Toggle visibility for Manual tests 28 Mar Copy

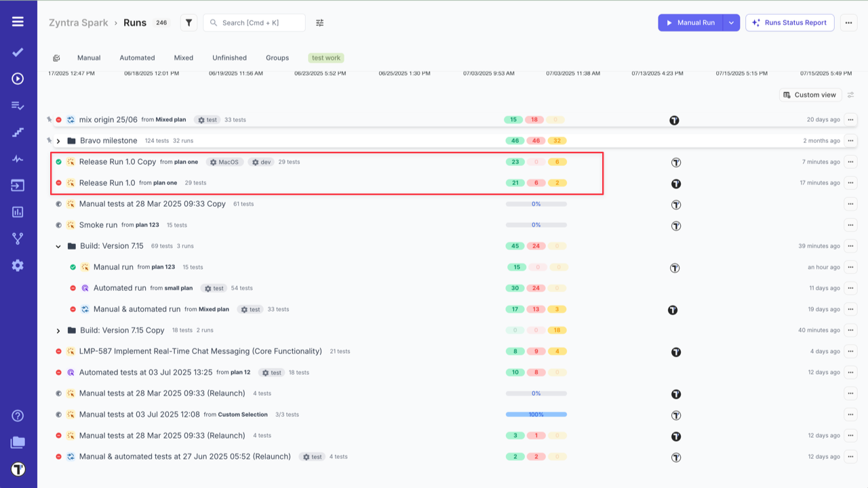[x=58, y=203]
